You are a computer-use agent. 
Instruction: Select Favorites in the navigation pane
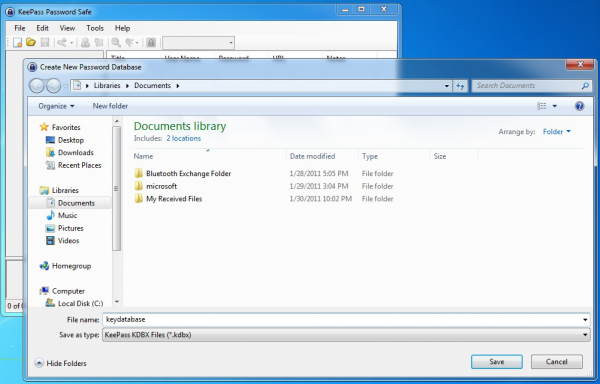click(66, 127)
